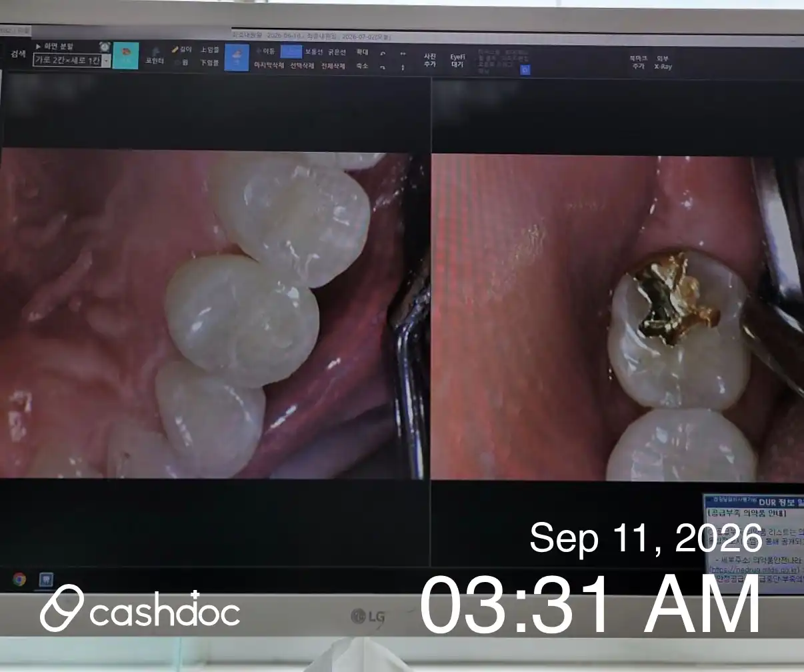Select the 원 circle drawing tool
This screenshot has width=804, height=672.
183,62
